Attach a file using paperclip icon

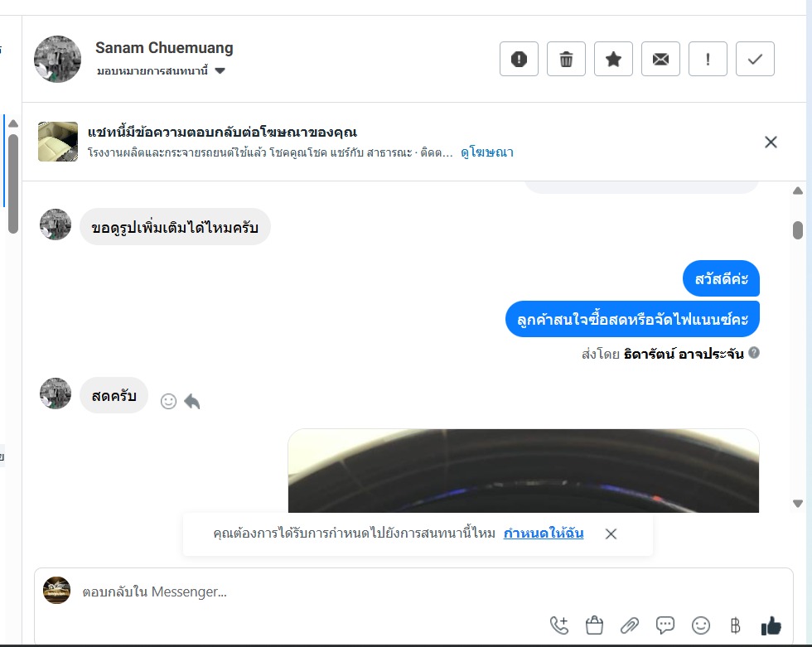tap(629, 625)
